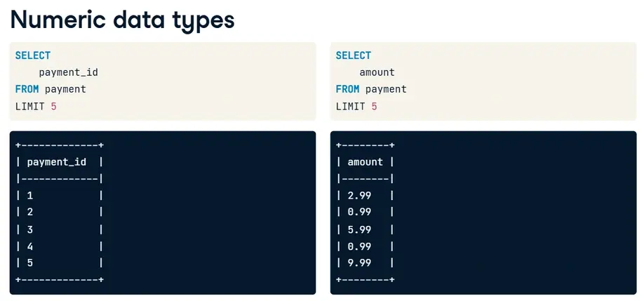Screen dimensions: 644x301
Task: Click the 2.99 amount value
Action: pyautogui.click(x=359, y=196)
